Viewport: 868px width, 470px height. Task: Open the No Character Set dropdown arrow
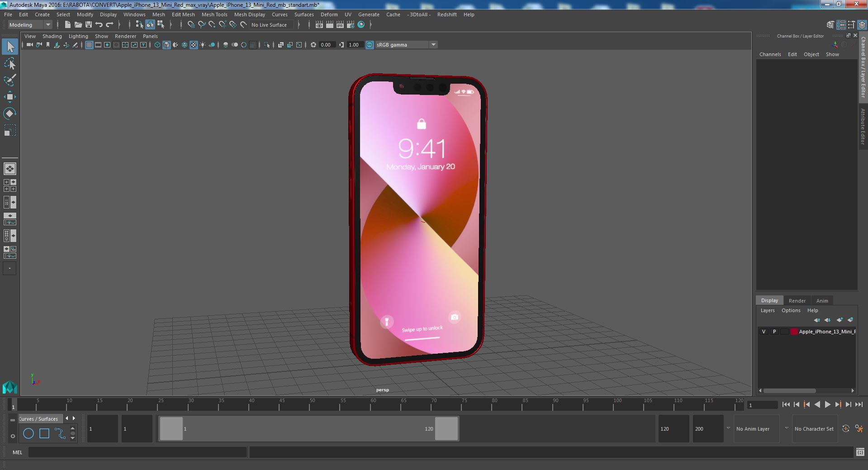point(787,428)
